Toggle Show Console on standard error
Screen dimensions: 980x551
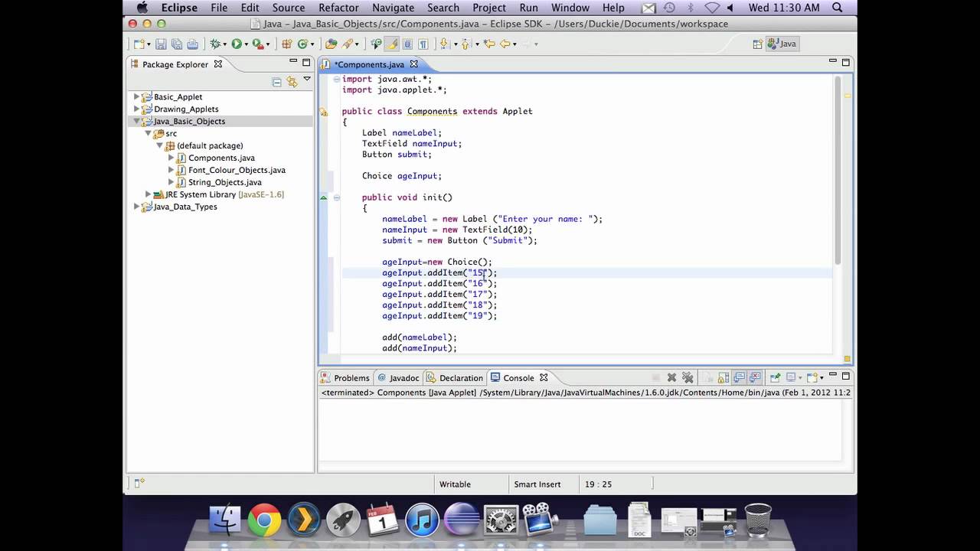tap(756, 377)
